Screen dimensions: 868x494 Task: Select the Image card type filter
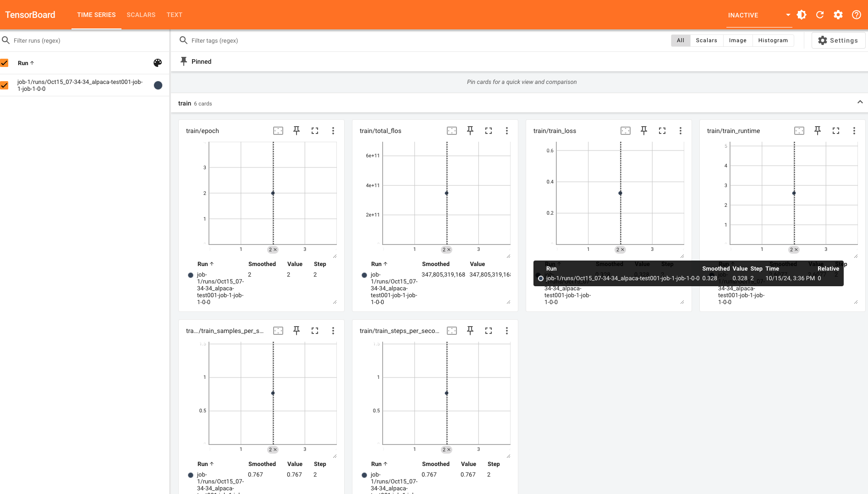(738, 40)
